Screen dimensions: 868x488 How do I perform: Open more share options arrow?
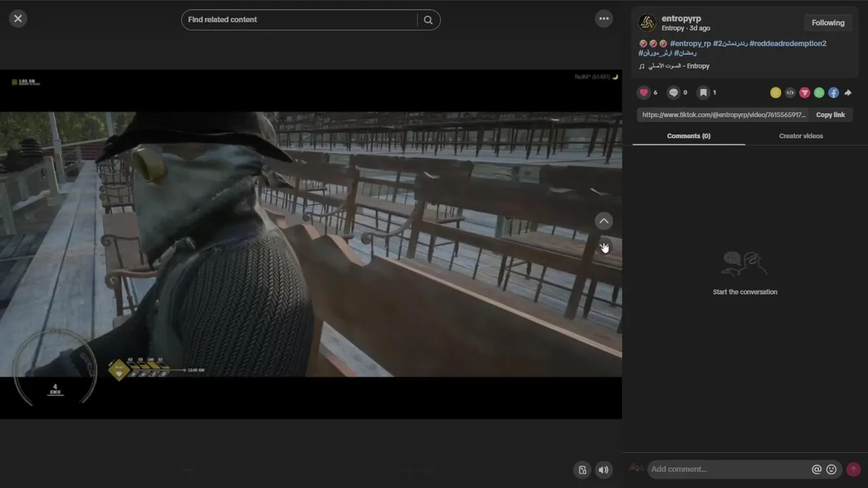pos(848,93)
